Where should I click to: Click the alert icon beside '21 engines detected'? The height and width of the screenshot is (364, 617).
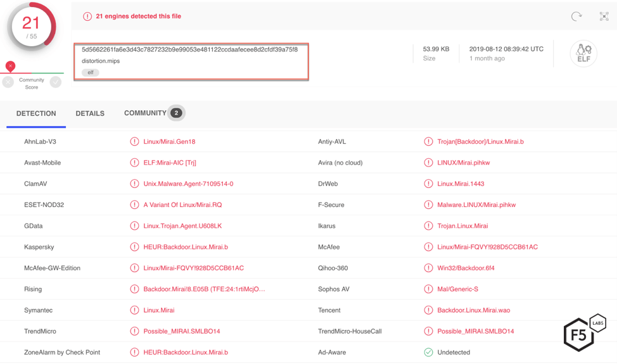87,16
